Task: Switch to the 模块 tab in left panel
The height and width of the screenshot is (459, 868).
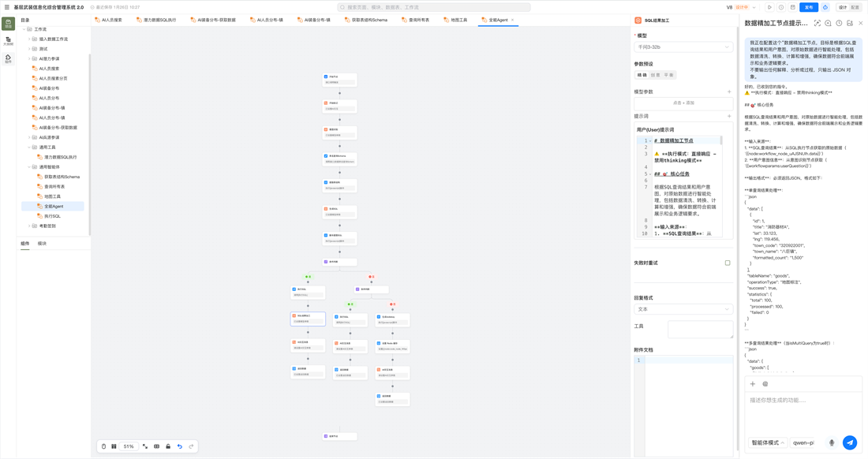Action: (x=42, y=244)
